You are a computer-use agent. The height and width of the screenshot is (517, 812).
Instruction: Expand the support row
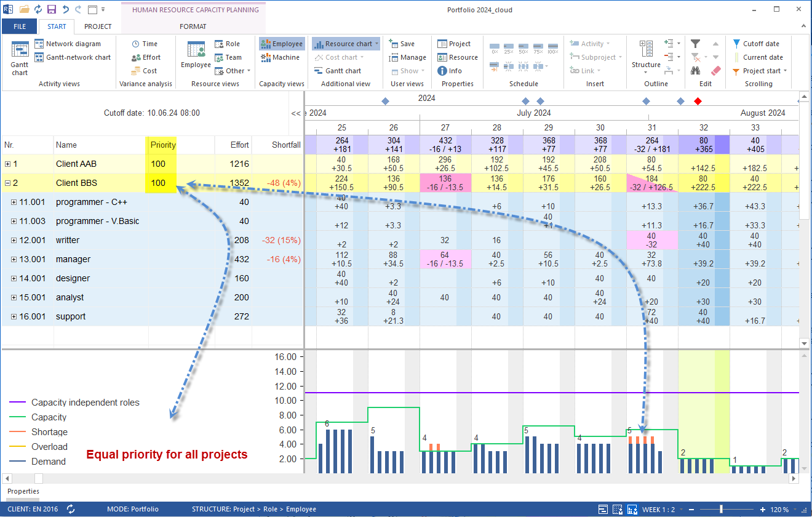click(x=14, y=316)
